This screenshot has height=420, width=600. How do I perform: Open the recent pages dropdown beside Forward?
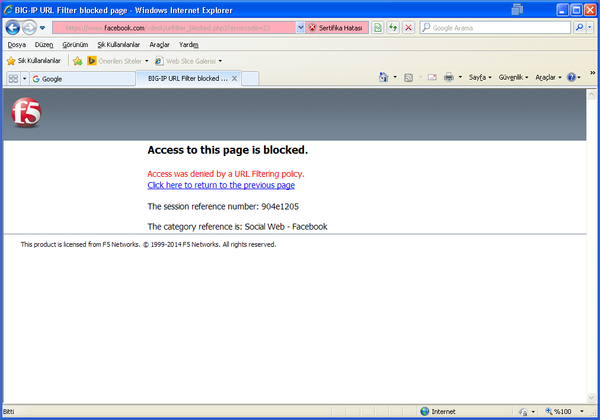pyautogui.click(x=42, y=28)
